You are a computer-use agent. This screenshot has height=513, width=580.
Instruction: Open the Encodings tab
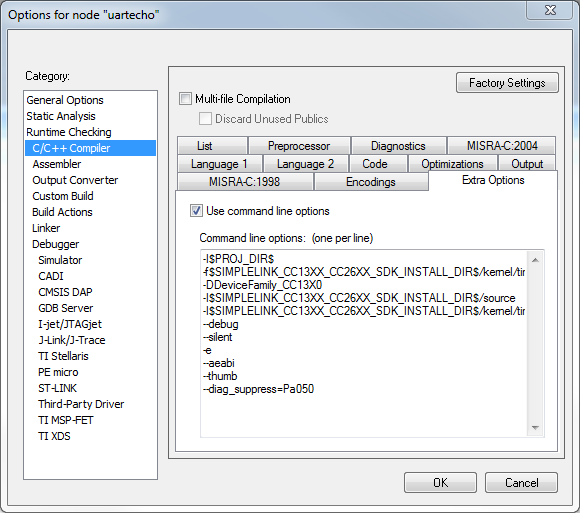pos(371,182)
